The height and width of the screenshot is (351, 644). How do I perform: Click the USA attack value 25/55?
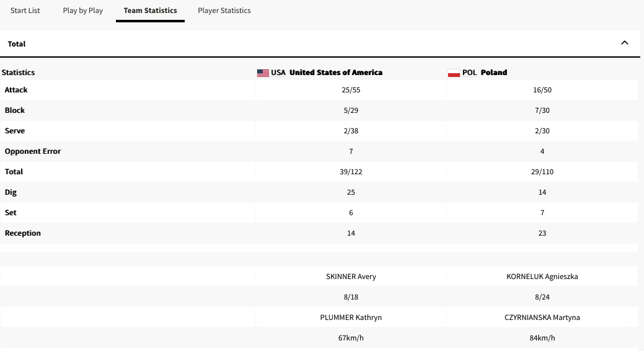coord(351,90)
